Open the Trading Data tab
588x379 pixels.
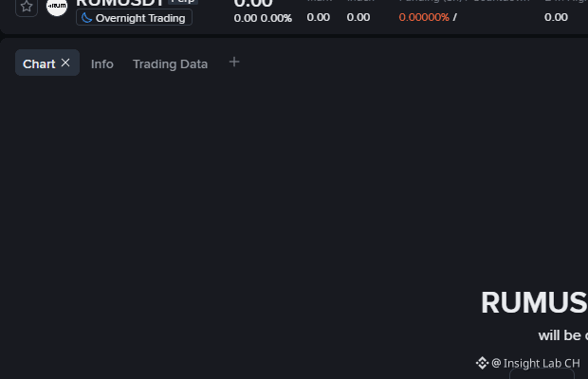point(171,64)
